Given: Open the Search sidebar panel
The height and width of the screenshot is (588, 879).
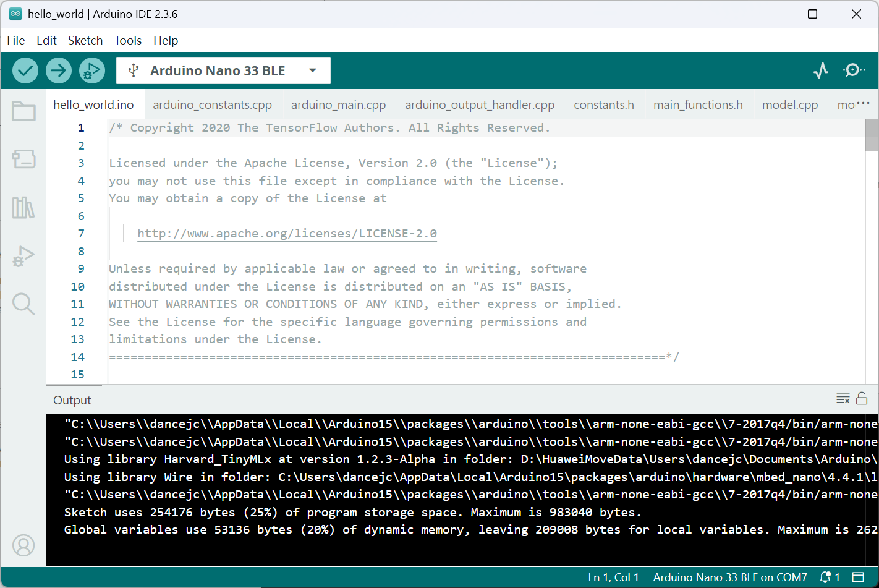Looking at the screenshot, I should pos(23,304).
